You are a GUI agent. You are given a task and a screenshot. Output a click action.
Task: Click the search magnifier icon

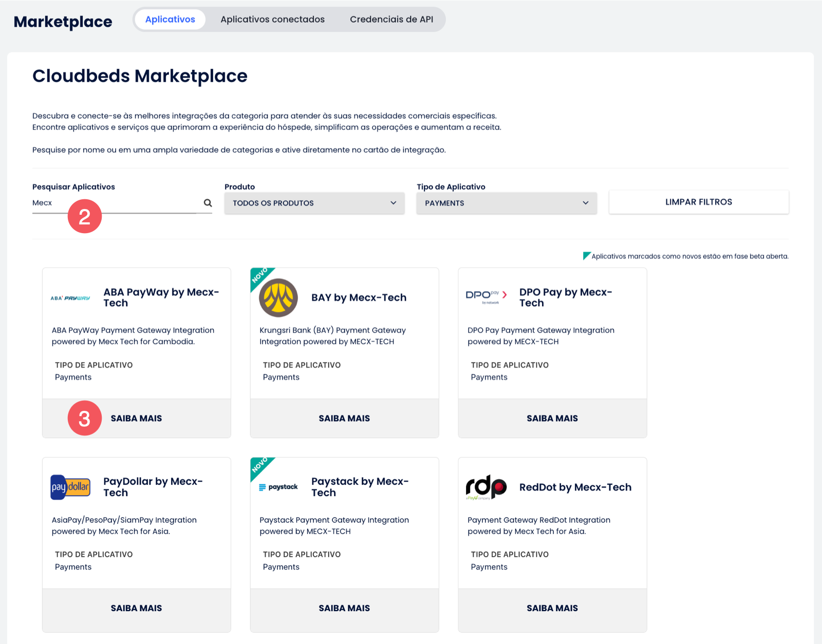[x=208, y=203]
